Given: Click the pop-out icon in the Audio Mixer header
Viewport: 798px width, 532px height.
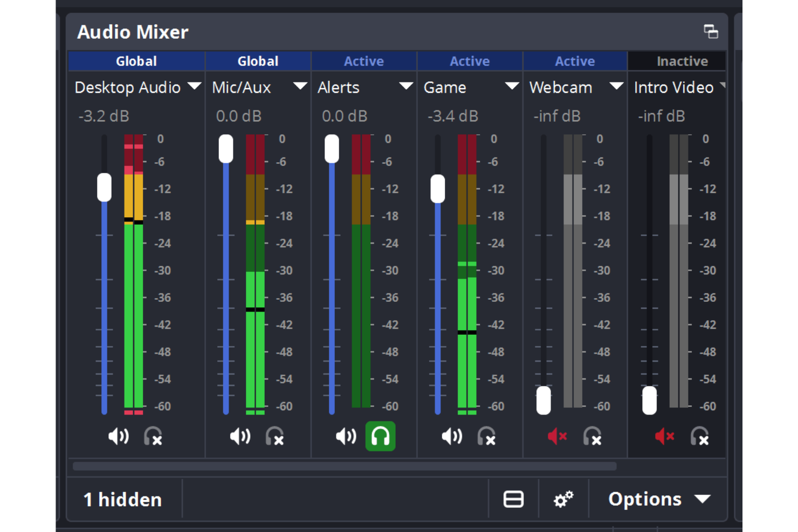Looking at the screenshot, I should 712,32.
